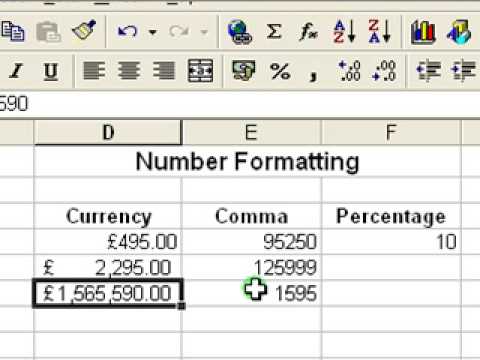Click the cell with £1,565,590.00
The height and width of the screenshot is (360, 480).
coord(108,293)
